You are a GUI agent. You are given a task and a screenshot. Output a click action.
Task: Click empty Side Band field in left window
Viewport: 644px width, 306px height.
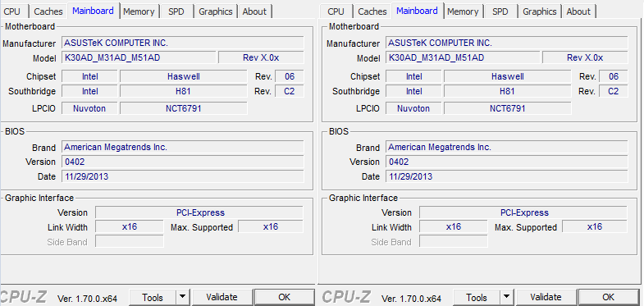(x=130, y=241)
